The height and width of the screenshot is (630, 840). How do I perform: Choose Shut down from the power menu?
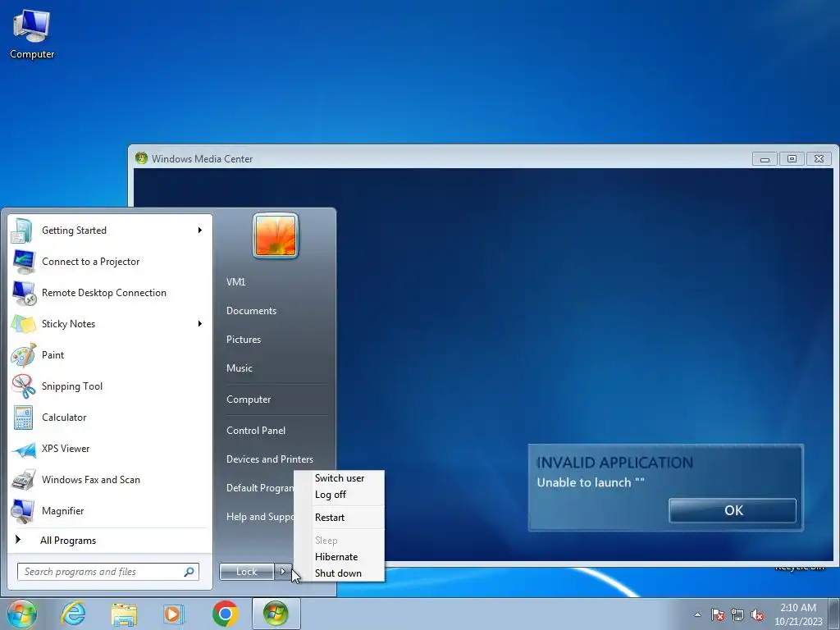point(340,573)
